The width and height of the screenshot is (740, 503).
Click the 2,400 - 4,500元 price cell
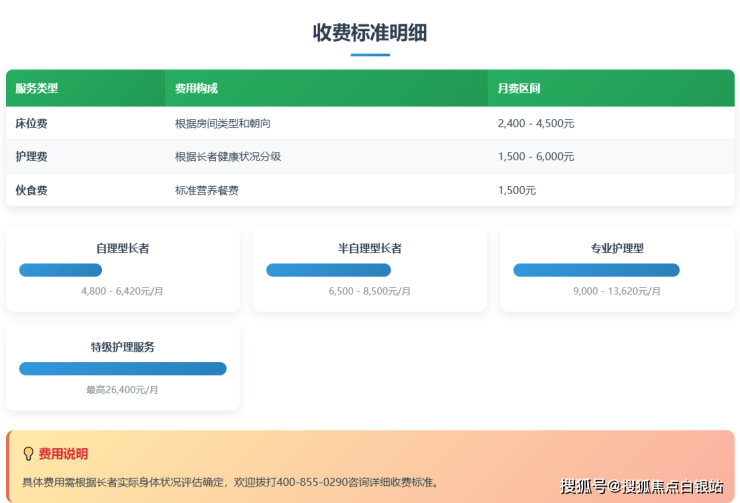535,123
